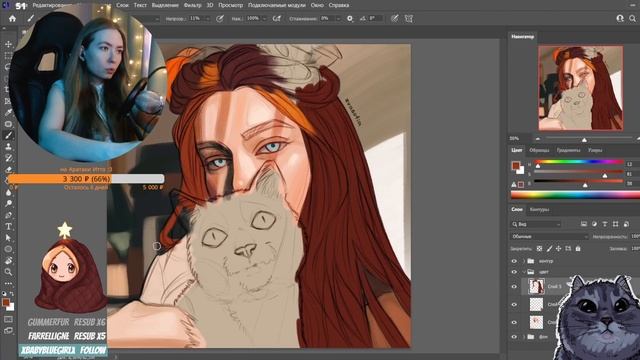Open the Просмотр menu
Viewport: 640px width, 360px height.
coord(230,5)
